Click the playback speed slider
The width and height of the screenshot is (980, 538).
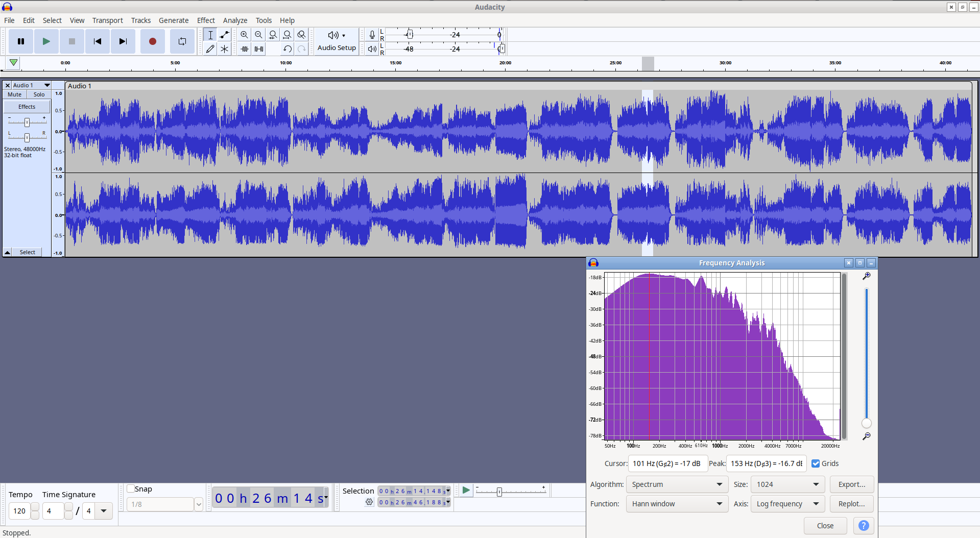510,492
